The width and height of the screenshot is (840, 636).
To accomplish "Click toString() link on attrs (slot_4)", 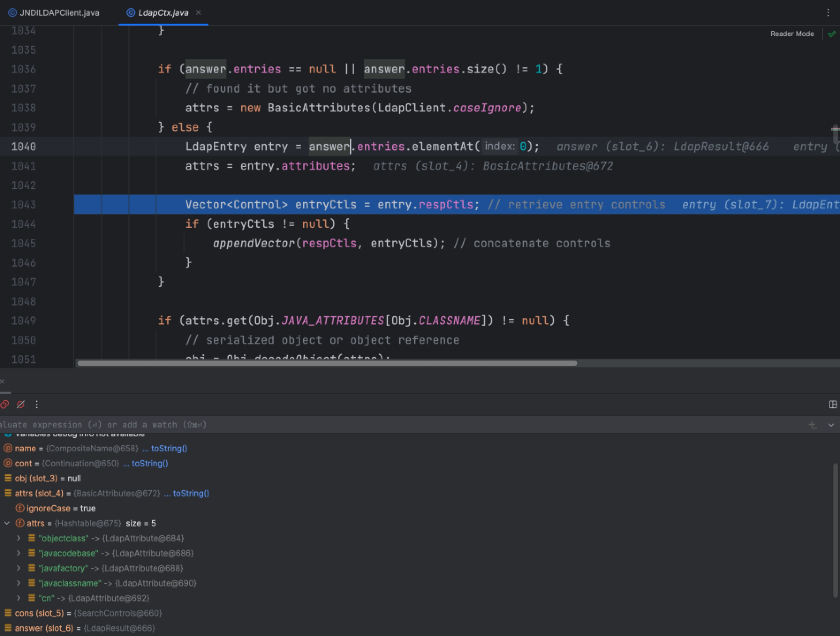I will 191,493.
